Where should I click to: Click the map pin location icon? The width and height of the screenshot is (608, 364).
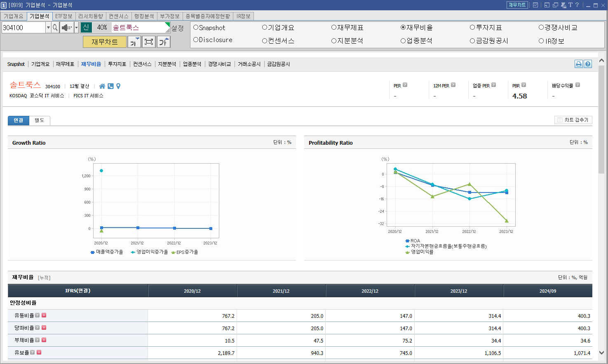pyautogui.click(x=118, y=86)
